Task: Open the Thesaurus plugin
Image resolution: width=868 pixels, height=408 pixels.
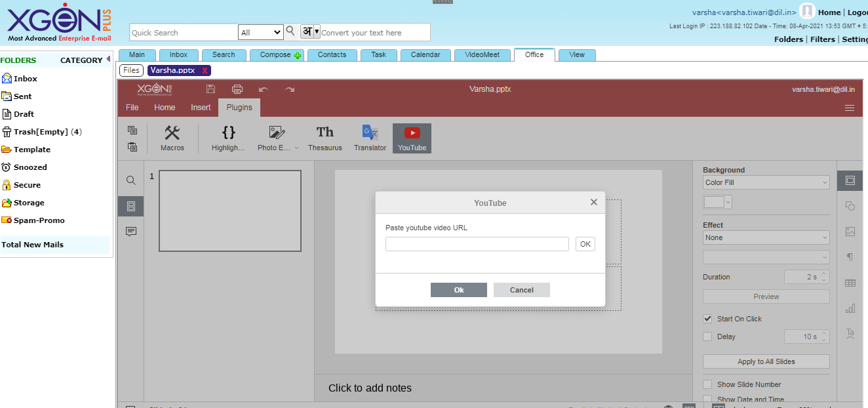Action: [x=325, y=138]
